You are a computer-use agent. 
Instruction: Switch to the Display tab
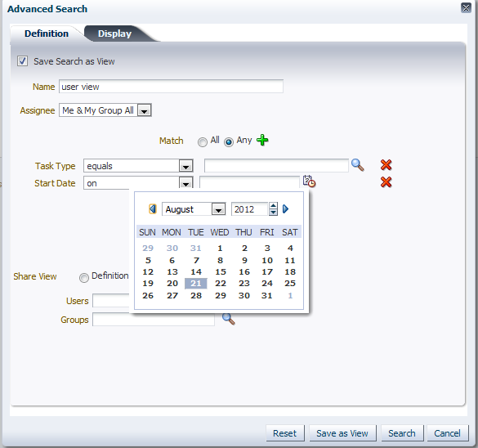click(115, 34)
